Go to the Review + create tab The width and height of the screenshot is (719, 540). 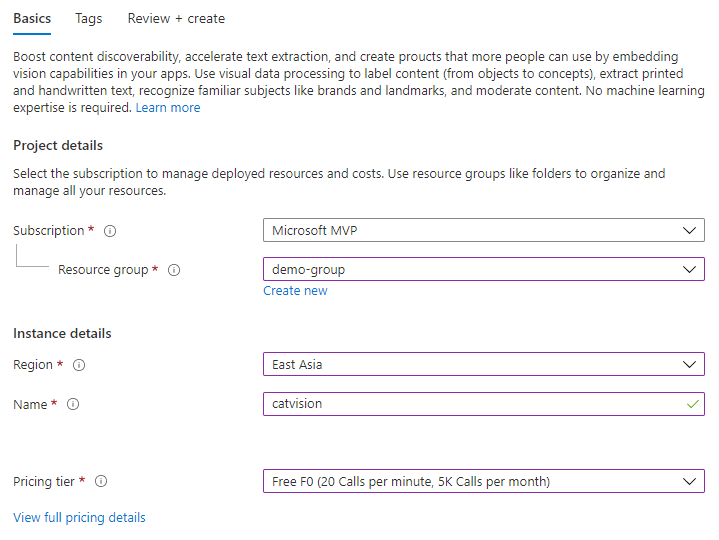coord(176,18)
